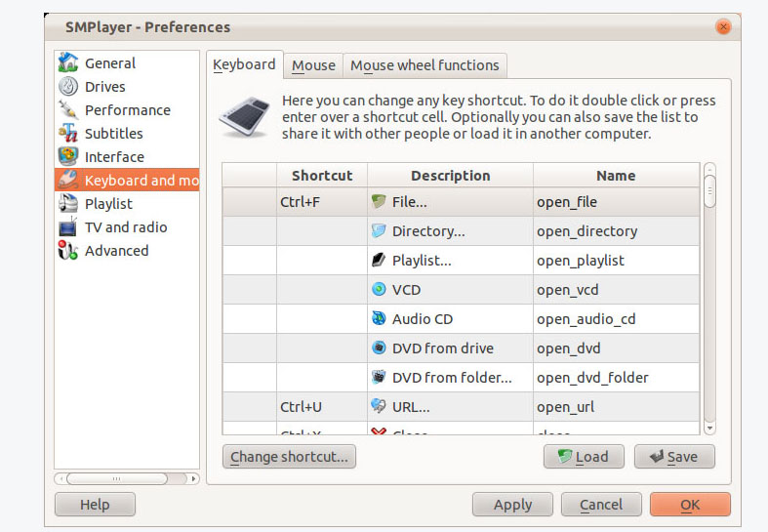
Task: Select the Interface icon in sidebar
Action: 68,156
